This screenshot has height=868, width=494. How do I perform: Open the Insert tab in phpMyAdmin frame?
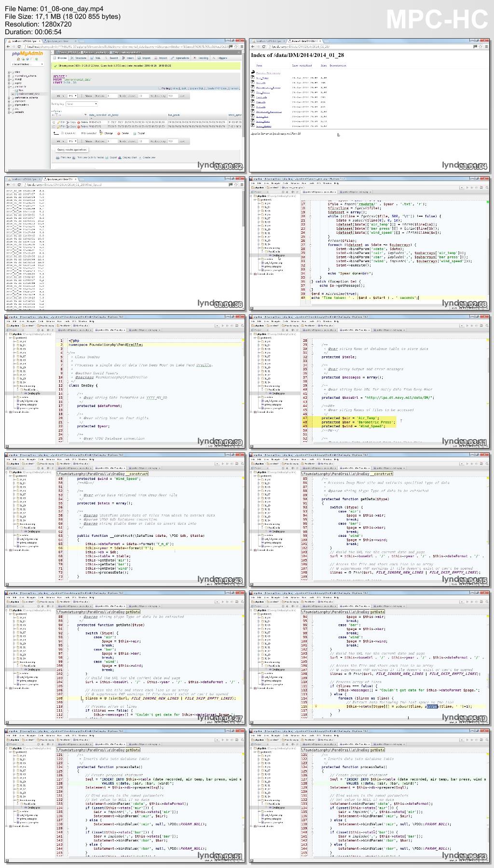click(x=128, y=58)
